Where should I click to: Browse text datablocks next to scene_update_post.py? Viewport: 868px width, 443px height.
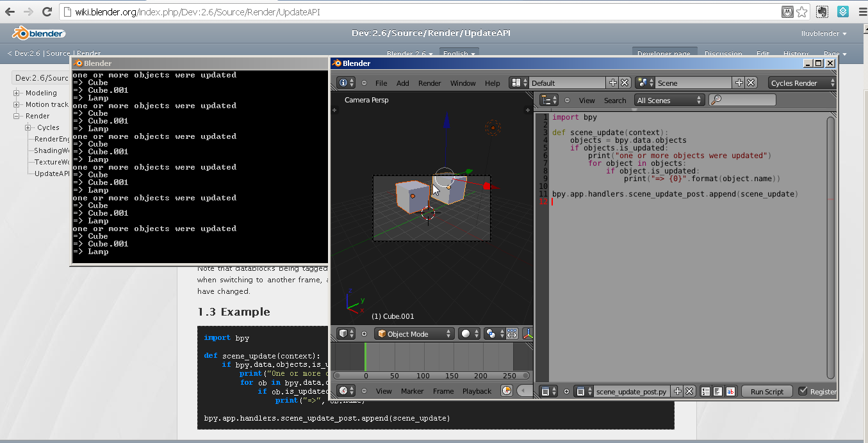point(584,391)
